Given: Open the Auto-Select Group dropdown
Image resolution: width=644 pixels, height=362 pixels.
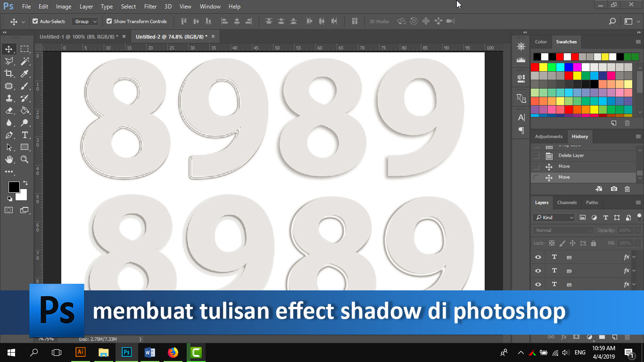Looking at the screenshot, I should (85, 21).
